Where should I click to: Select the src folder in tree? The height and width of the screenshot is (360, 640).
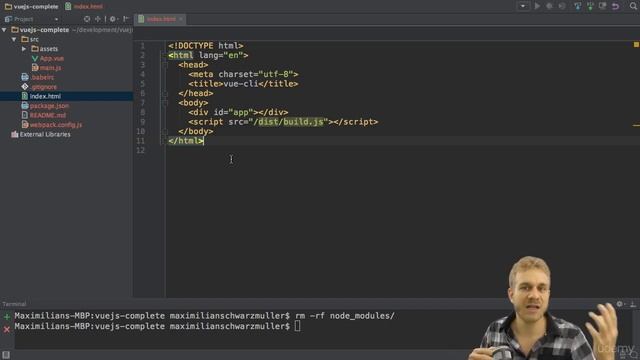pos(30,39)
